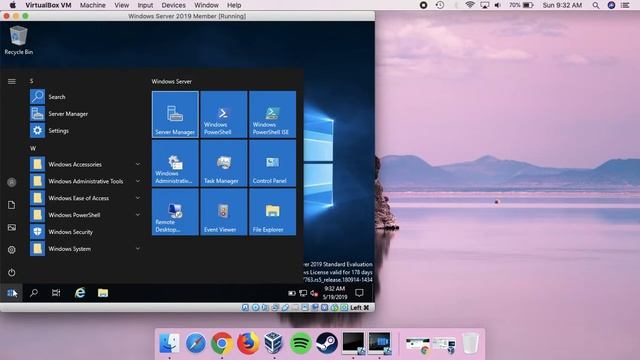The image size is (640, 360).
Task: Open the Windows PowerShell ISE tile
Action: (x=272, y=114)
